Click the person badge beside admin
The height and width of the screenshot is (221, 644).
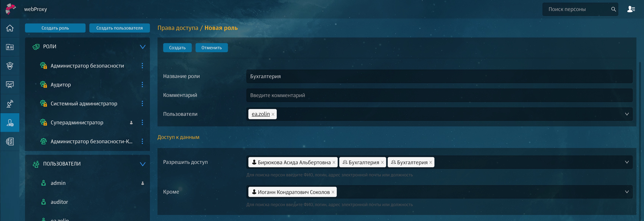coord(143,183)
